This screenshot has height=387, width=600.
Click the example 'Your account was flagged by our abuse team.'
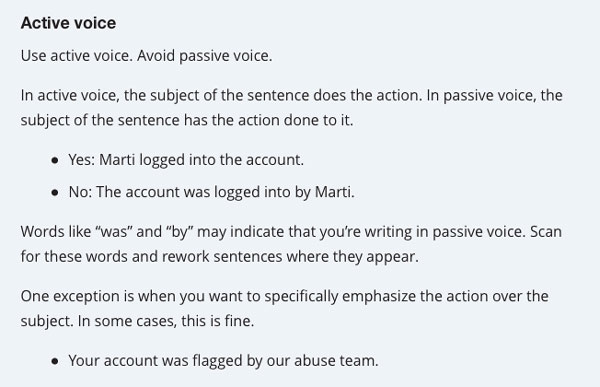point(223,361)
